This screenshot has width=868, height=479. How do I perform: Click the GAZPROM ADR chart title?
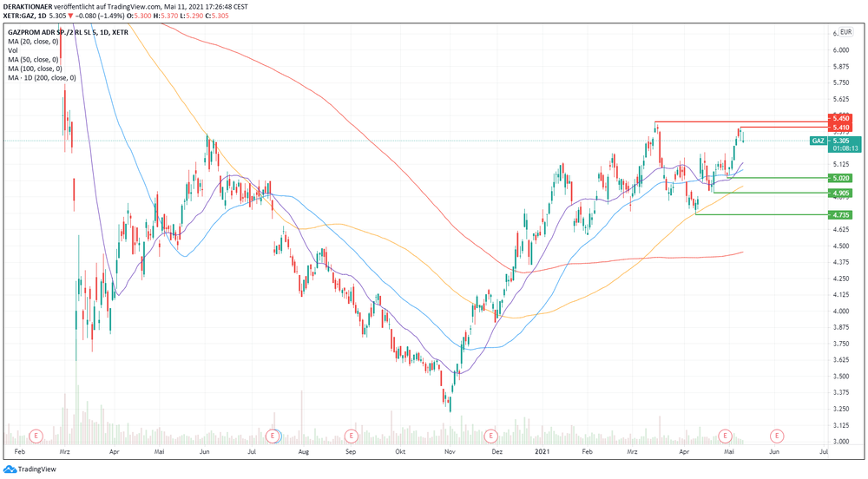click(x=68, y=32)
